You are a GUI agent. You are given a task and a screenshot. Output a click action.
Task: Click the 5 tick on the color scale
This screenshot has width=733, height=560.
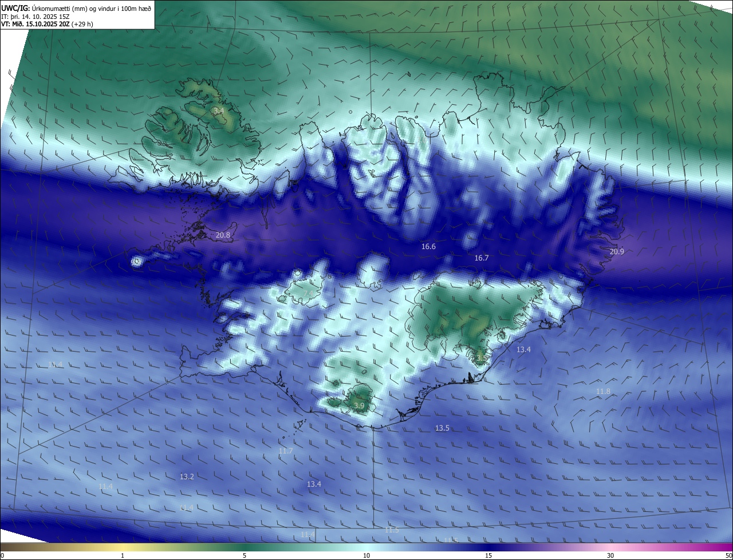click(x=245, y=555)
